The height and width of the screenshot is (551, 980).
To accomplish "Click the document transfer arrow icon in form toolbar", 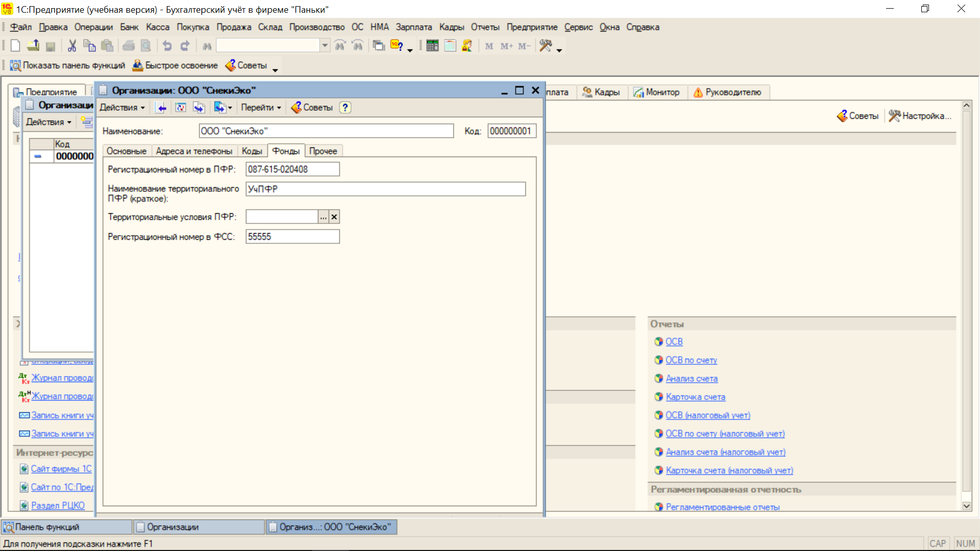I will (x=199, y=108).
